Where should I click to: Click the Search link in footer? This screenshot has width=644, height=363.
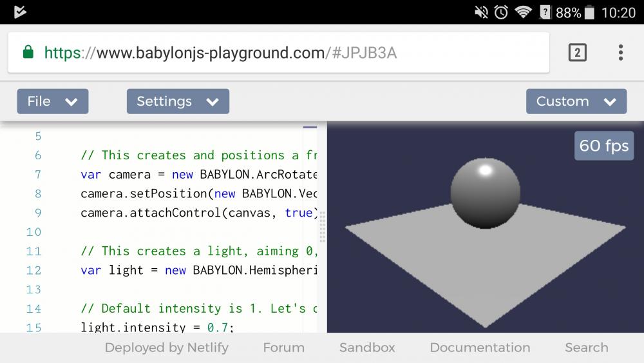(586, 348)
